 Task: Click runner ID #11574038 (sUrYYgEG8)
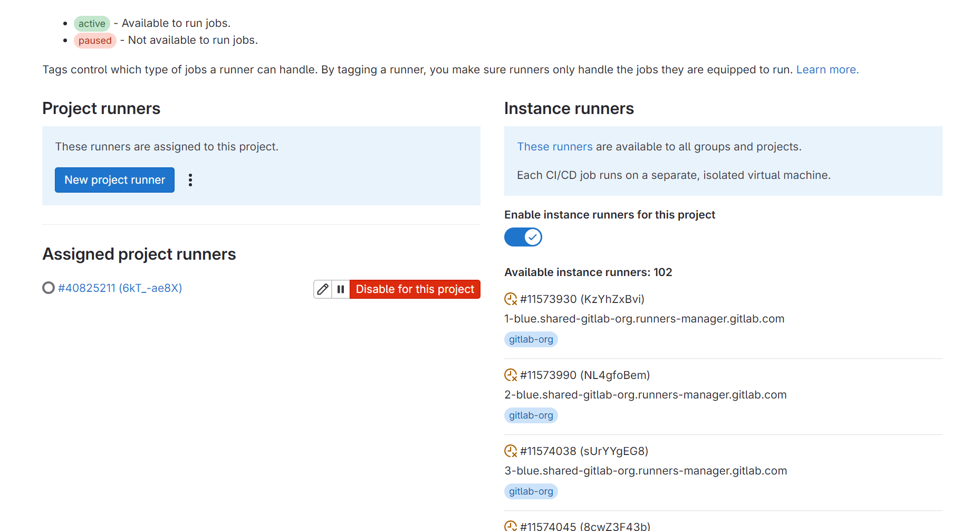(584, 451)
